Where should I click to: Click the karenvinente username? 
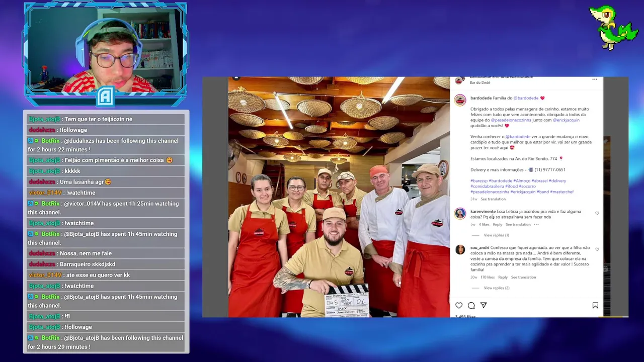click(x=483, y=211)
